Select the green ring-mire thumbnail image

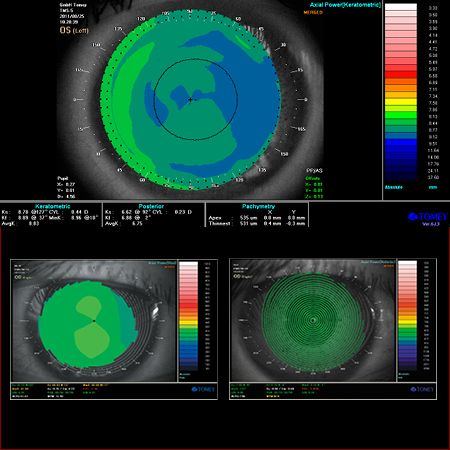313,321
